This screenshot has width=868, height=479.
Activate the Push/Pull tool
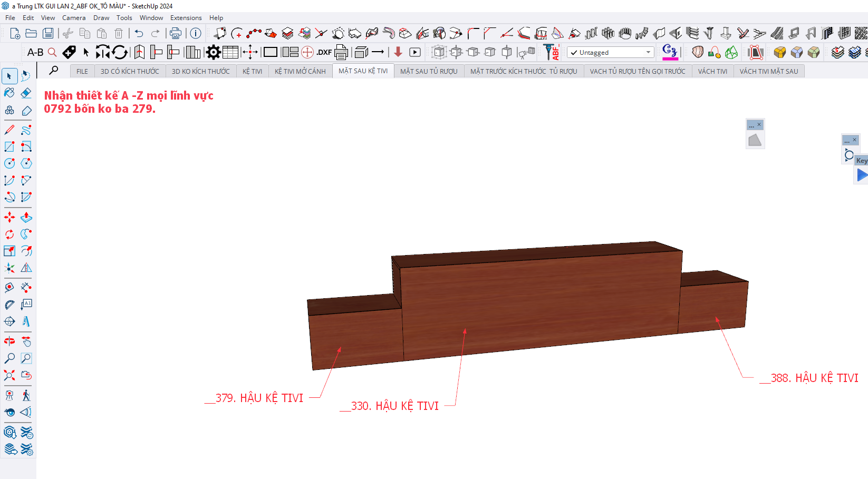[x=26, y=217]
